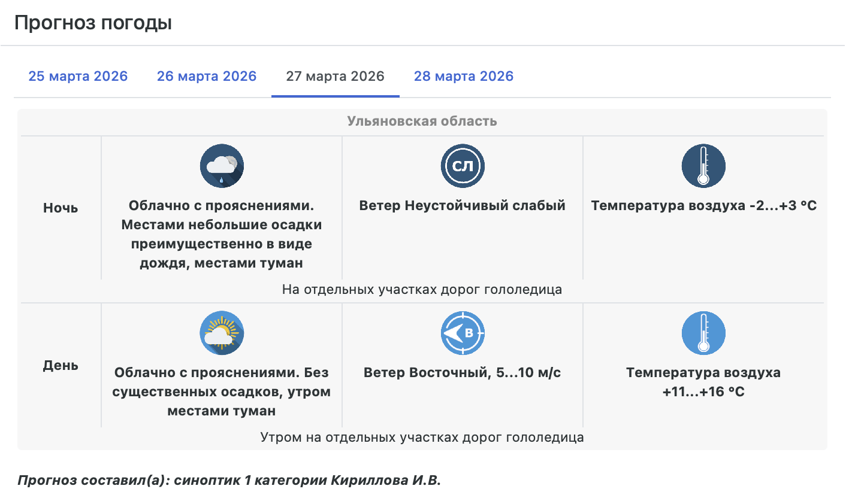
Task: Click the daytime sun and cloud icon
Action: click(x=222, y=333)
